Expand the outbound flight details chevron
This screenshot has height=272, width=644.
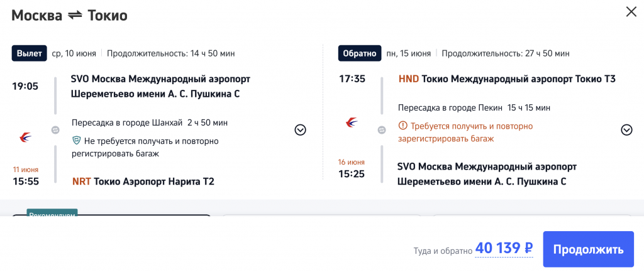[301, 130]
